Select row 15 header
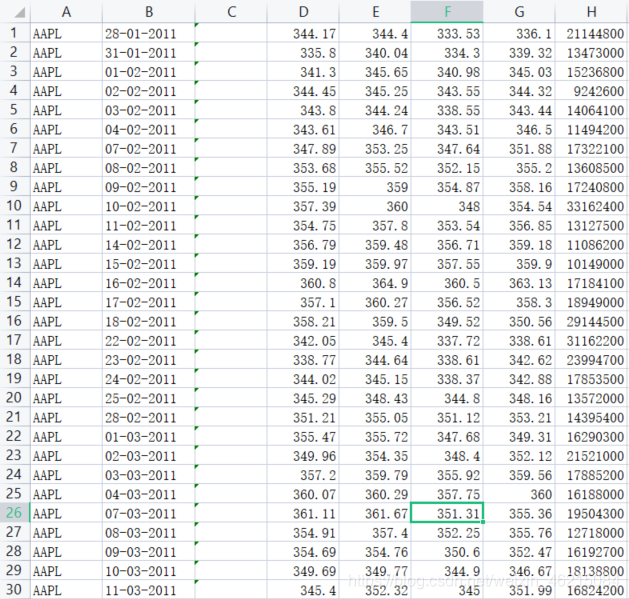 (14, 301)
